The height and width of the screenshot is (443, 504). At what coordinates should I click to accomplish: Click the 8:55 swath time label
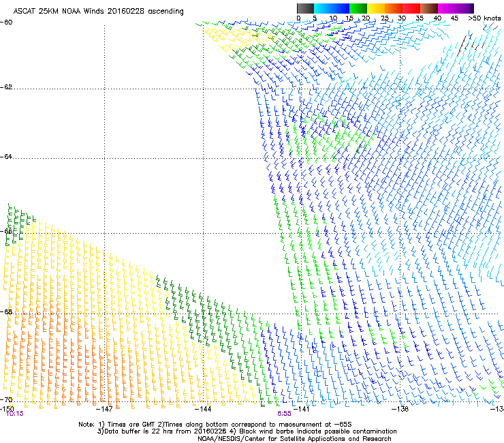(x=285, y=414)
